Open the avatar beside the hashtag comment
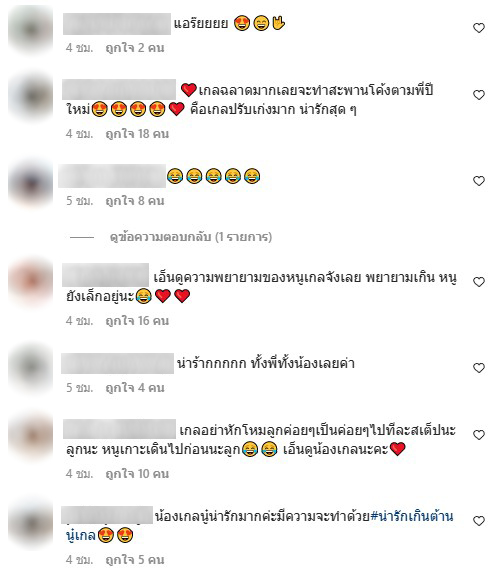The width and height of the screenshot is (496, 577). 31,523
